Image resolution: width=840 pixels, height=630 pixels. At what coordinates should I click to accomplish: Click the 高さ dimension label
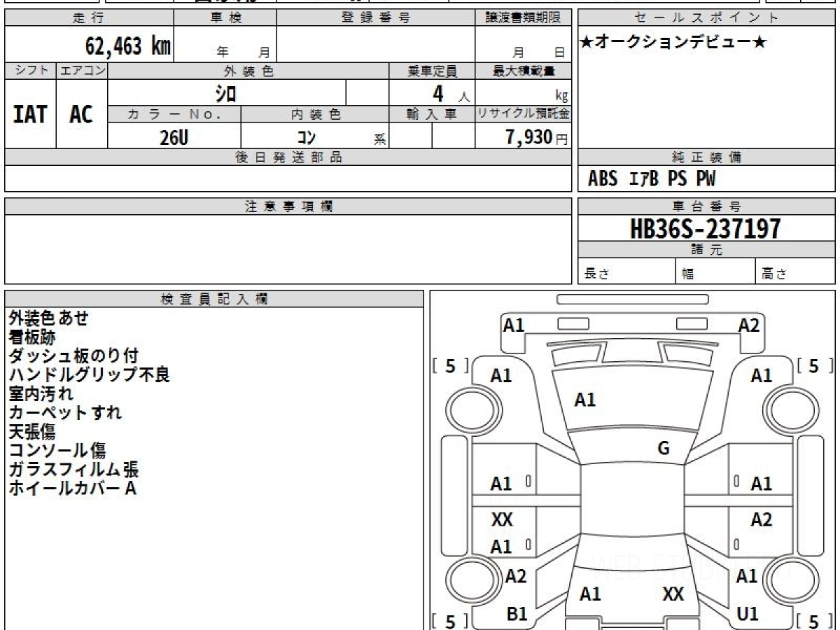tap(775, 275)
